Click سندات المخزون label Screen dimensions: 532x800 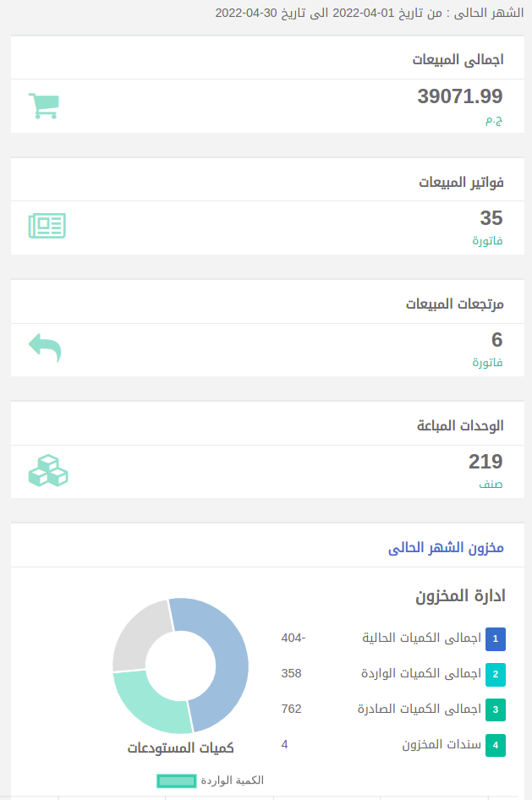pos(442,744)
